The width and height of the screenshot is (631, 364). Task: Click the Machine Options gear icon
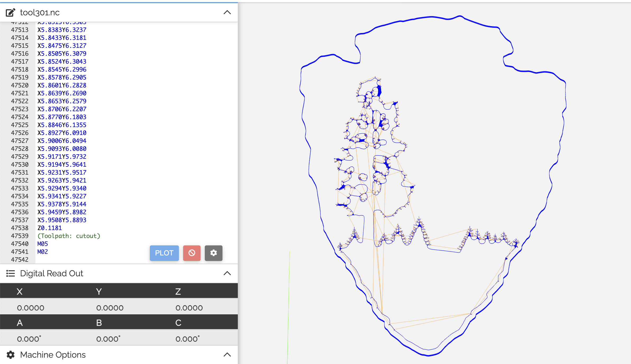[11, 355]
